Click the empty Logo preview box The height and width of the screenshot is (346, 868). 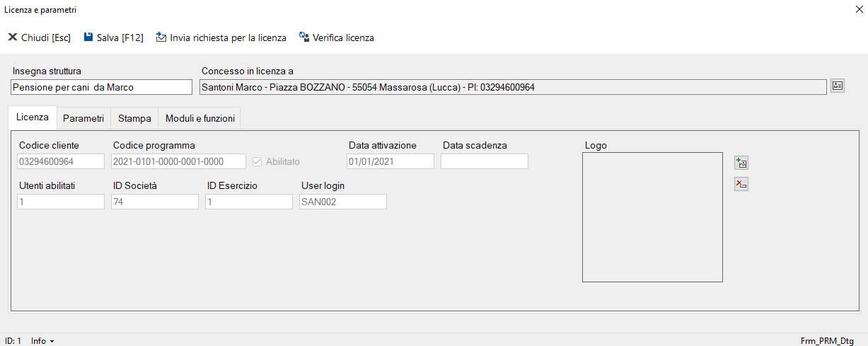click(x=652, y=217)
